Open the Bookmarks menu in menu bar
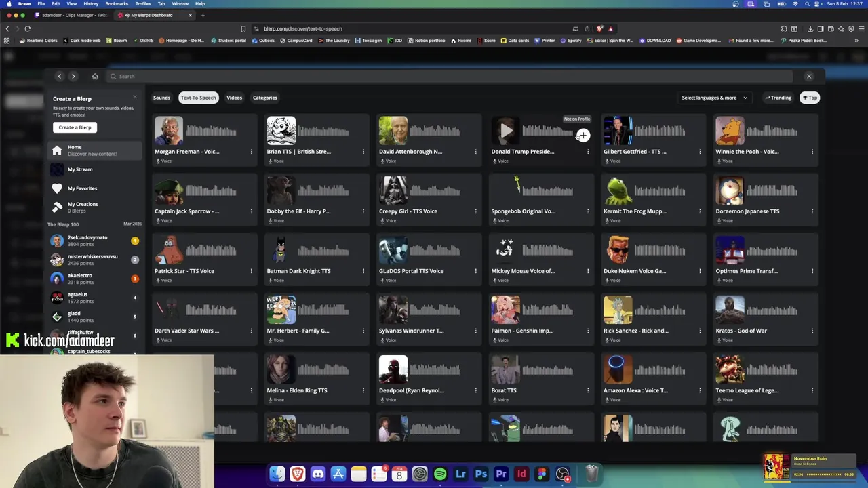This screenshot has width=868, height=488. pyautogui.click(x=117, y=4)
